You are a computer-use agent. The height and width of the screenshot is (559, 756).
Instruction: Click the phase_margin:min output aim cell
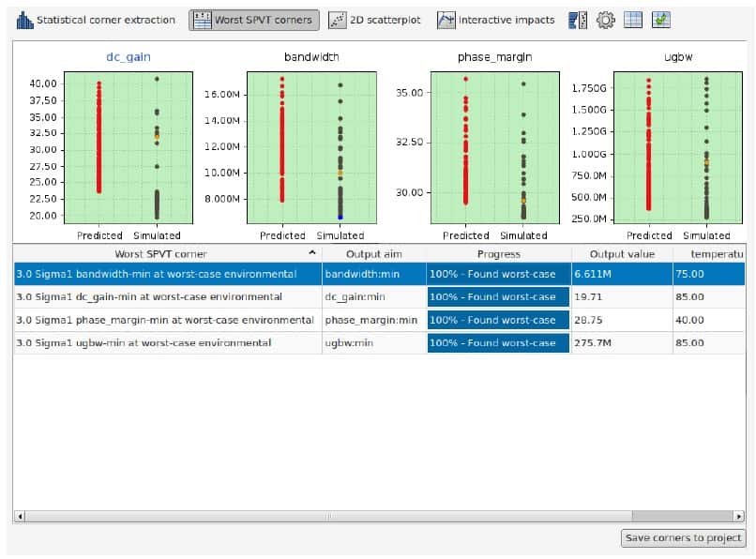pos(373,320)
